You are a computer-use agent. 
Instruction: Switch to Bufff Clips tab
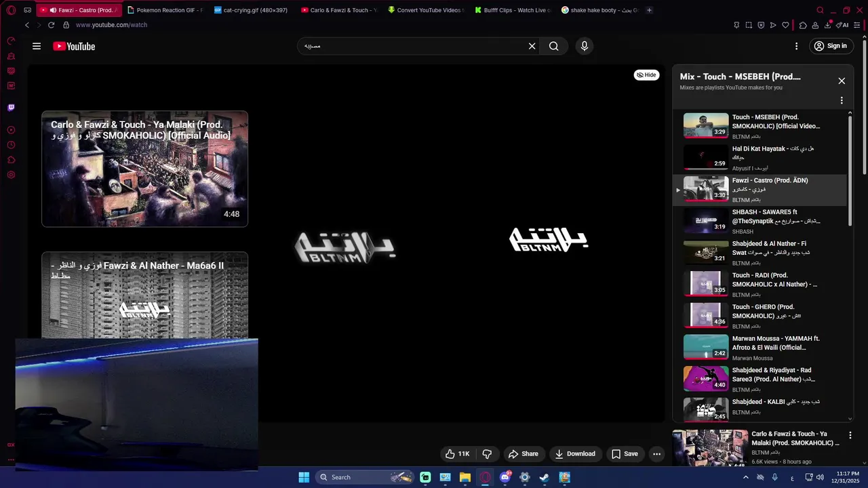[x=512, y=10]
